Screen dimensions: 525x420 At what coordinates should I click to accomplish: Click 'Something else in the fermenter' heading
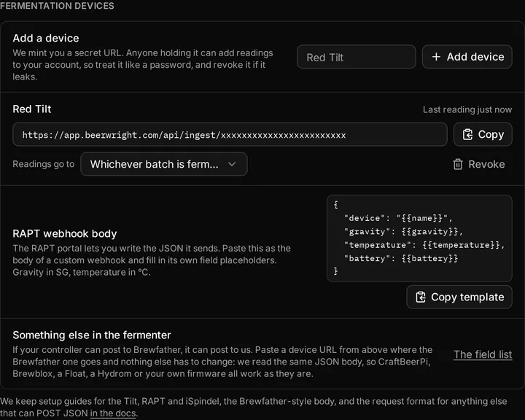(92, 335)
